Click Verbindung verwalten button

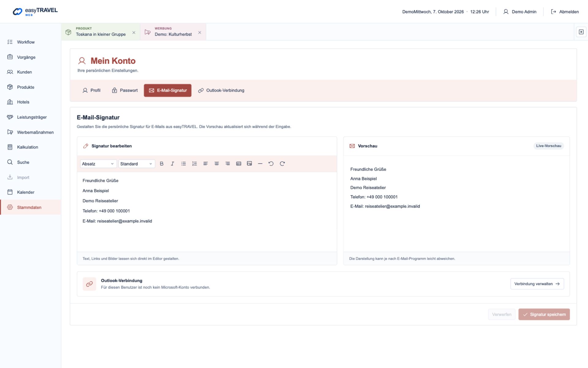[537, 284]
